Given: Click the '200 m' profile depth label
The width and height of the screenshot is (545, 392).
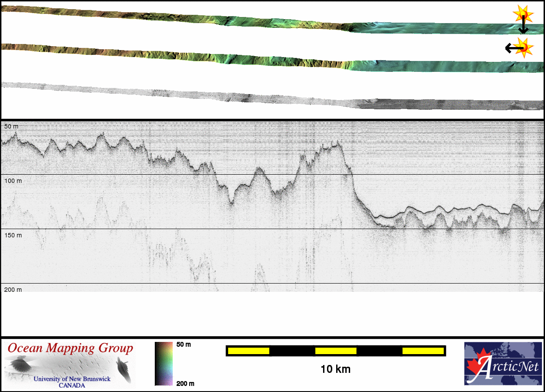Looking at the screenshot, I should (x=13, y=290).
